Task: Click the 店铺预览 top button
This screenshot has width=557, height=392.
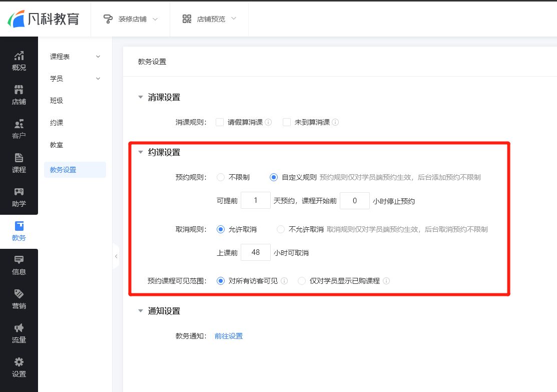Action: click(x=209, y=19)
